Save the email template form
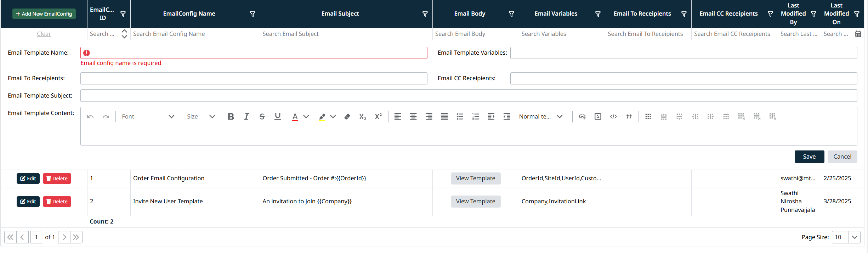 click(809, 156)
